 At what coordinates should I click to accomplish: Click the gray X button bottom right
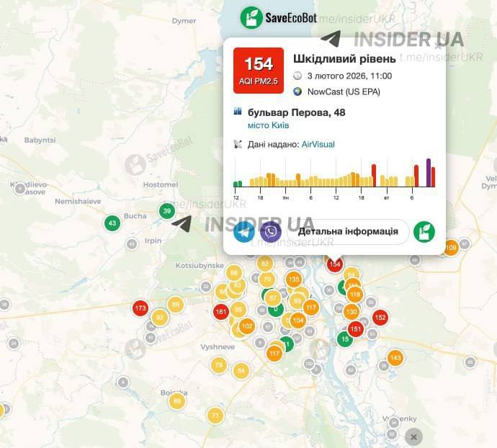(413, 436)
